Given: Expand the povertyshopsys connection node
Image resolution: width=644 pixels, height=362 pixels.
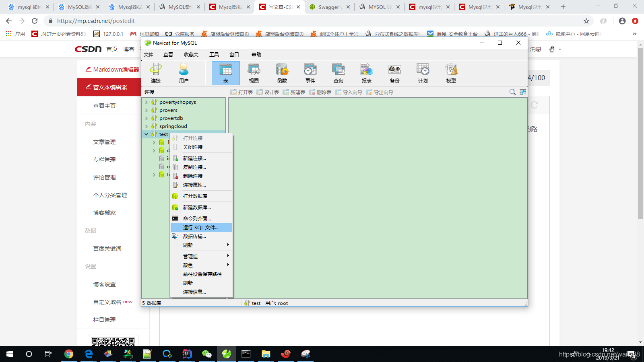Looking at the screenshot, I should pyautogui.click(x=147, y=102).
